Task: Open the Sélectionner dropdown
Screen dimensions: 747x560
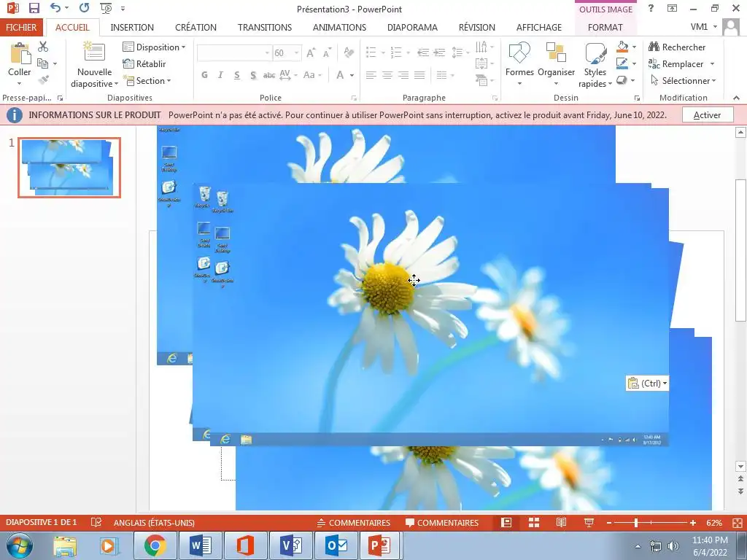Action: pos(683,80)
